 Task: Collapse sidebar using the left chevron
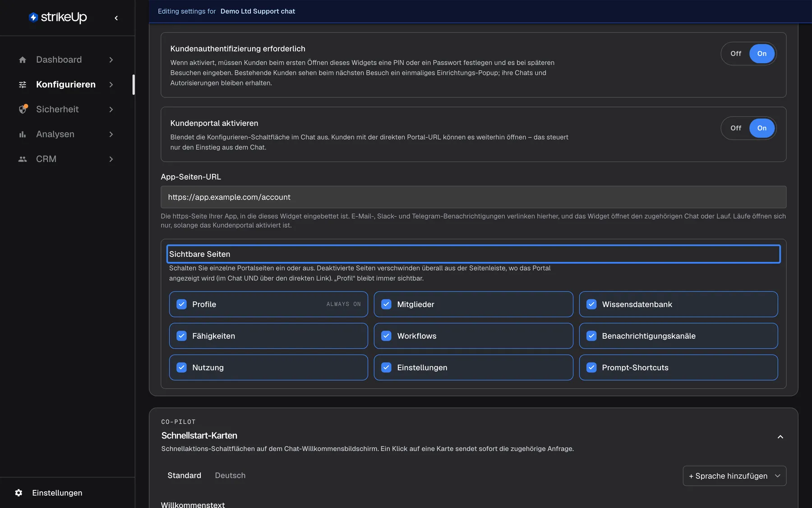[x=116, y=18]
